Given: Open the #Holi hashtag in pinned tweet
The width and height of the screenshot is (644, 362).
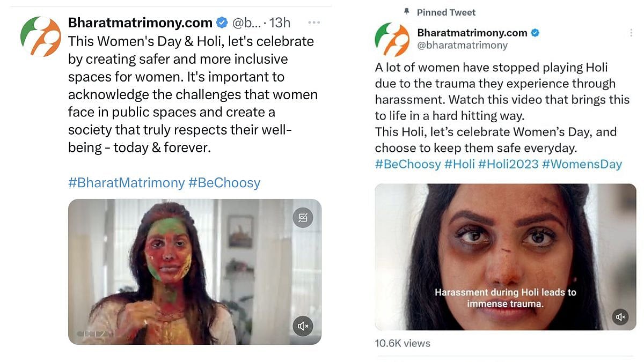Looking at the screenshot, I should pos(459,164).
